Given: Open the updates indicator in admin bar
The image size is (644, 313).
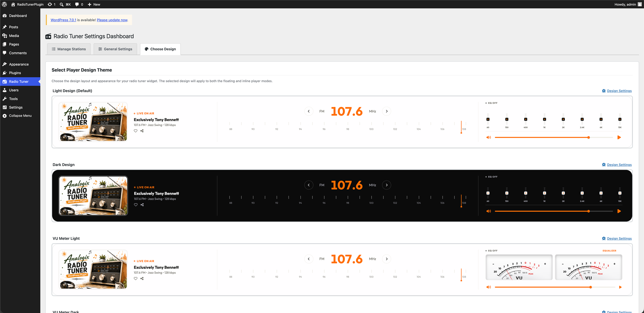Looking at the screenshot, I should [52, 4].
